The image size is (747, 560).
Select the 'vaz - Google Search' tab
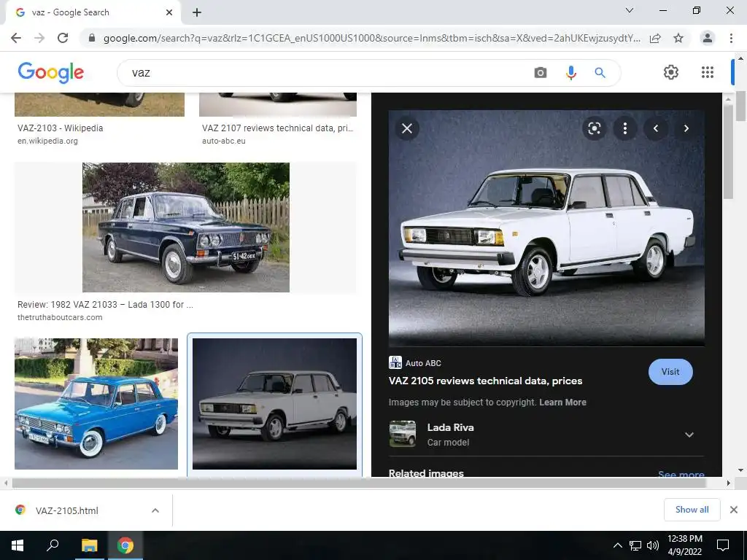pos(93,12)
